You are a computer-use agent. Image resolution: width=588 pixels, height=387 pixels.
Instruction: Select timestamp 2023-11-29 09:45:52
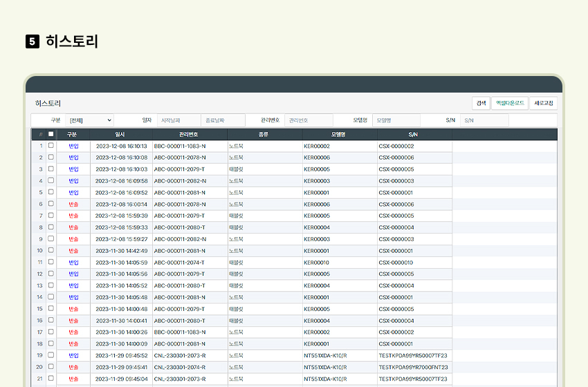[122, 355]
